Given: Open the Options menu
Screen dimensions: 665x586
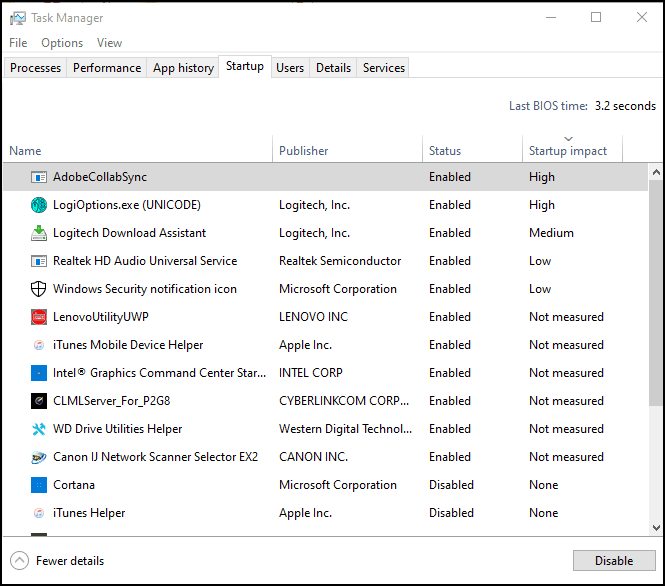Looking at the screenshot, I should (62, 43).
